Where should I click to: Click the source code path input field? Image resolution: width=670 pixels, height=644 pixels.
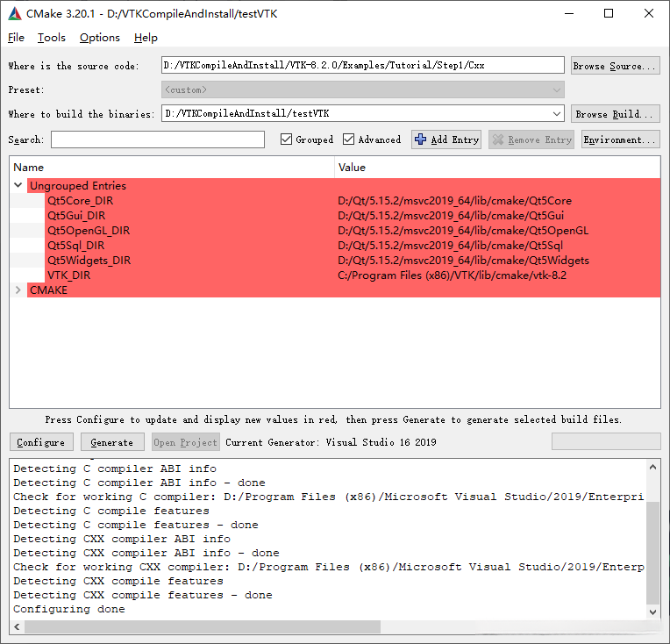[x=363, y=66]
